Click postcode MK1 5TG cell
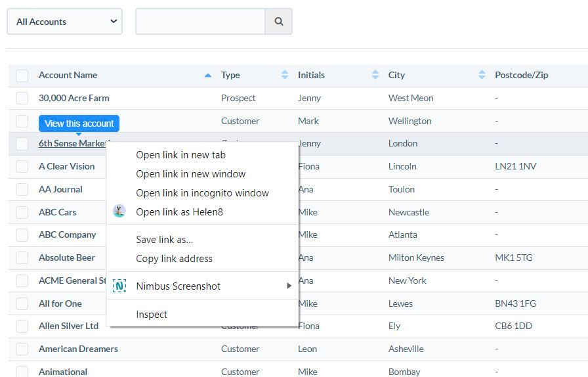This screenshot has width=588, height=377. (x=514, y=257)
